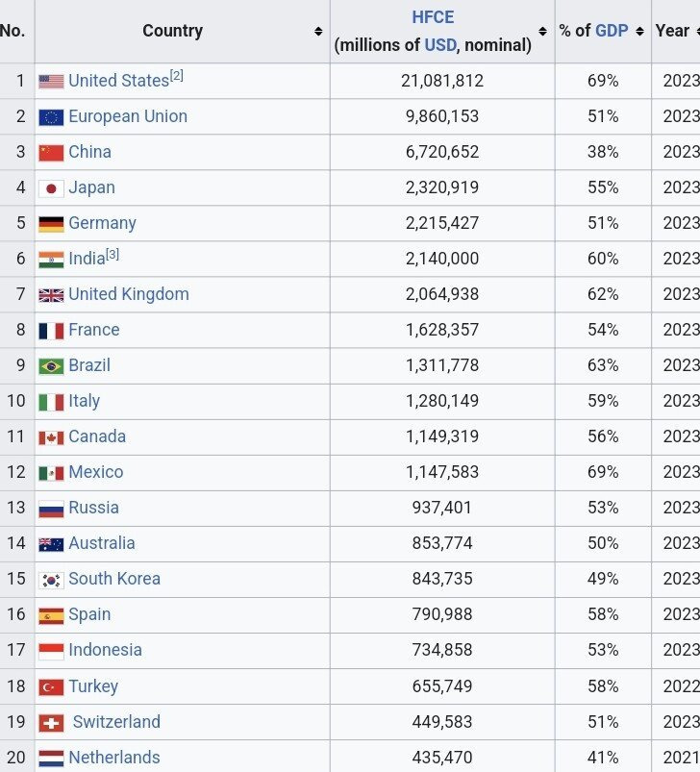
Task: Click the European Union flag icon
Action: tap(51, 117)
